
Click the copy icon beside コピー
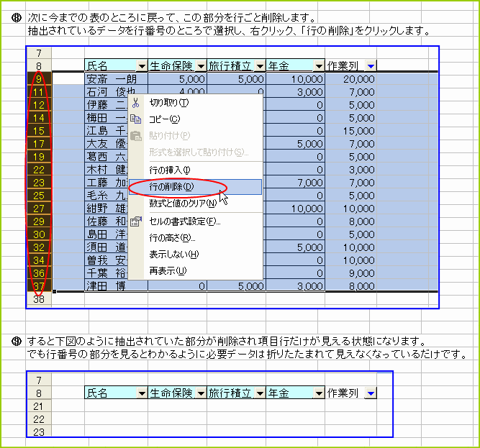pos(135,119)
